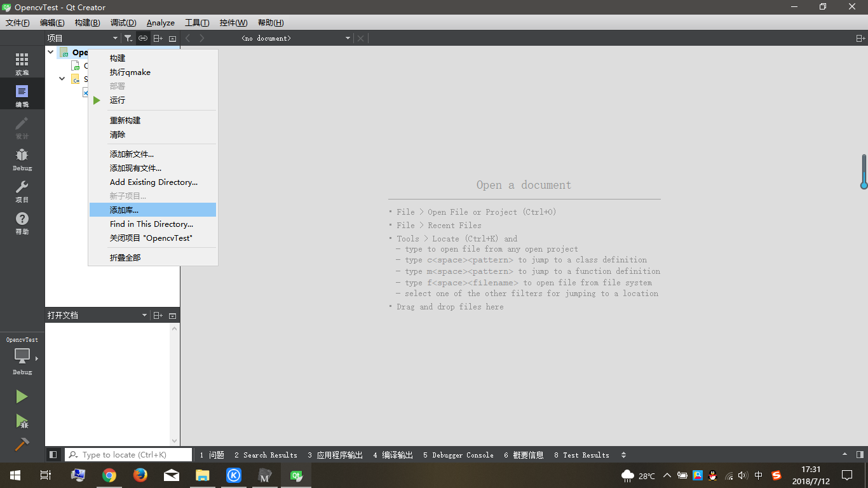Open the 文件(F) menu

[18, 22]
